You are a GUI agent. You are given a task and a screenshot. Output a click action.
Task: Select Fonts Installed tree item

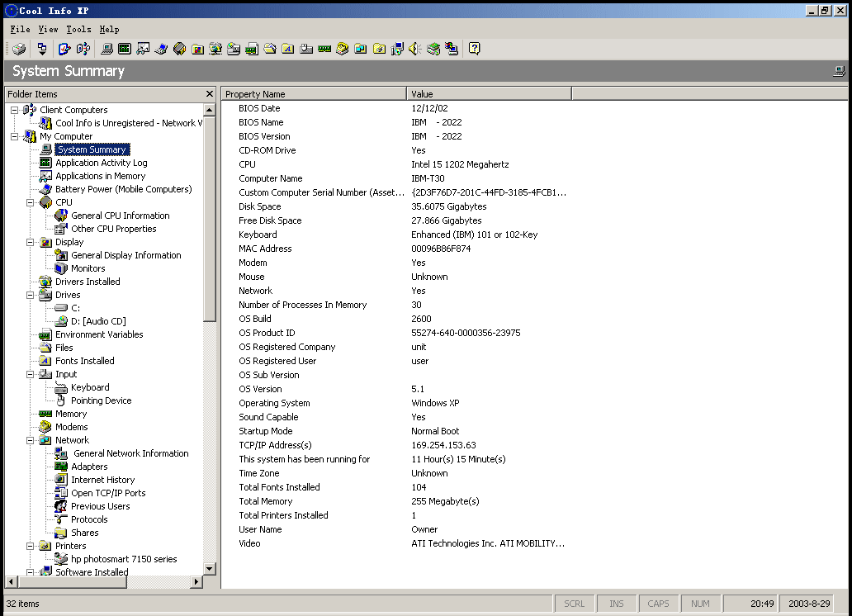click(85, 361)
